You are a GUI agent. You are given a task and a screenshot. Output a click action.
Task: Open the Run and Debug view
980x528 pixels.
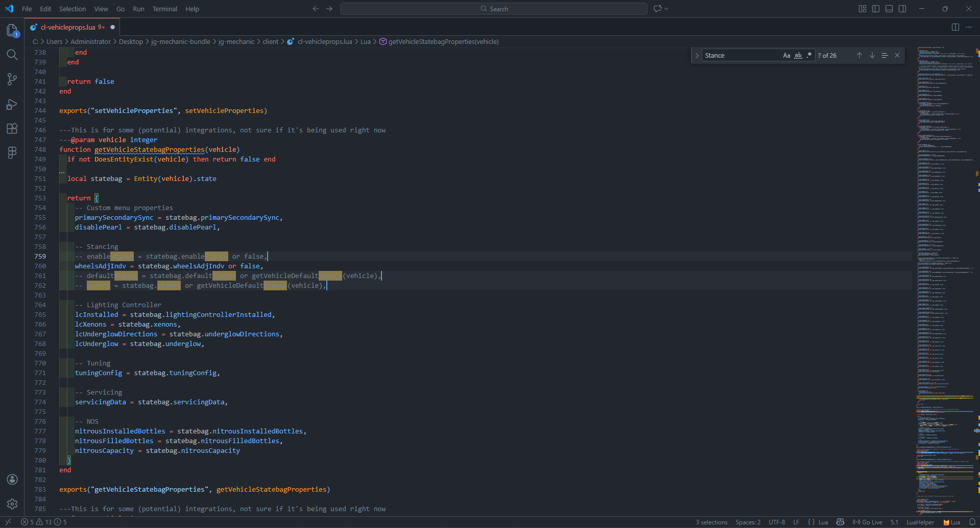tap(12, 104)
